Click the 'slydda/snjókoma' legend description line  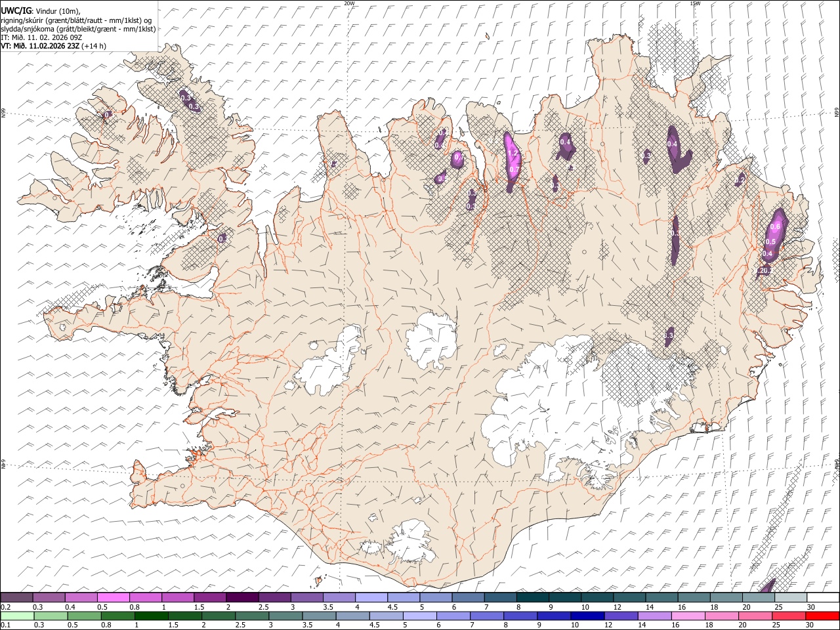(78, 29)
